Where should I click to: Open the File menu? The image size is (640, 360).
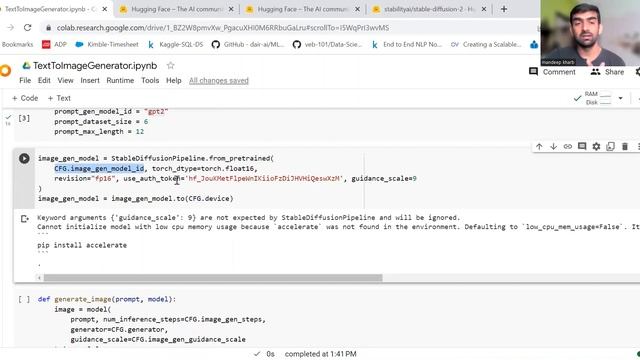point(25,80)
